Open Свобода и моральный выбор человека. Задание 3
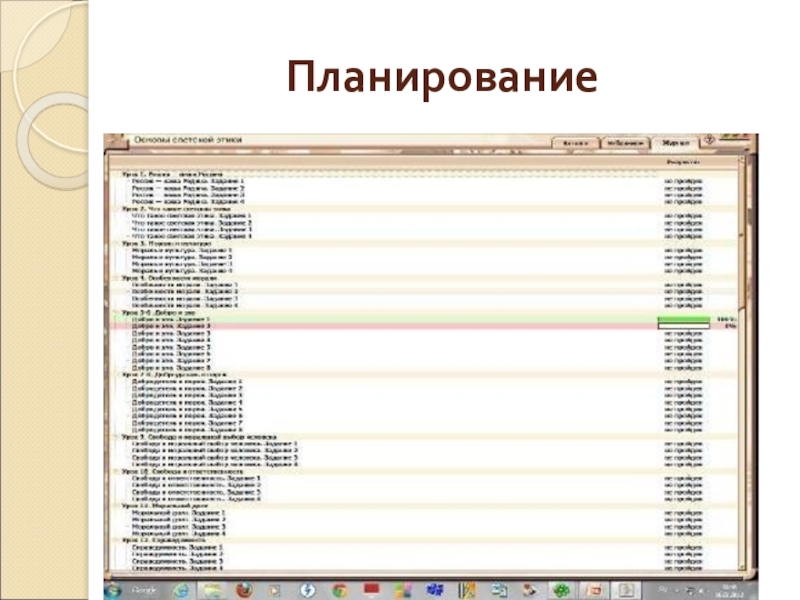This screenshot has width=800, height=600. pos(214,458)
